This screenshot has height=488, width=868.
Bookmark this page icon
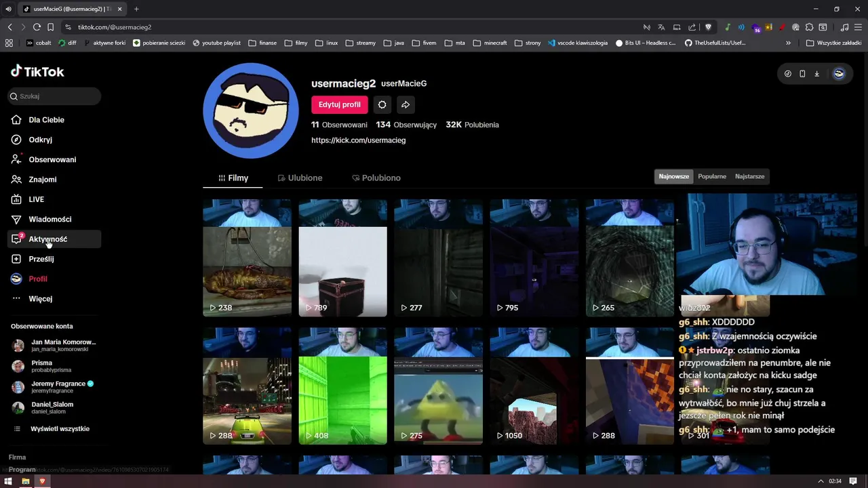[50, 27]
